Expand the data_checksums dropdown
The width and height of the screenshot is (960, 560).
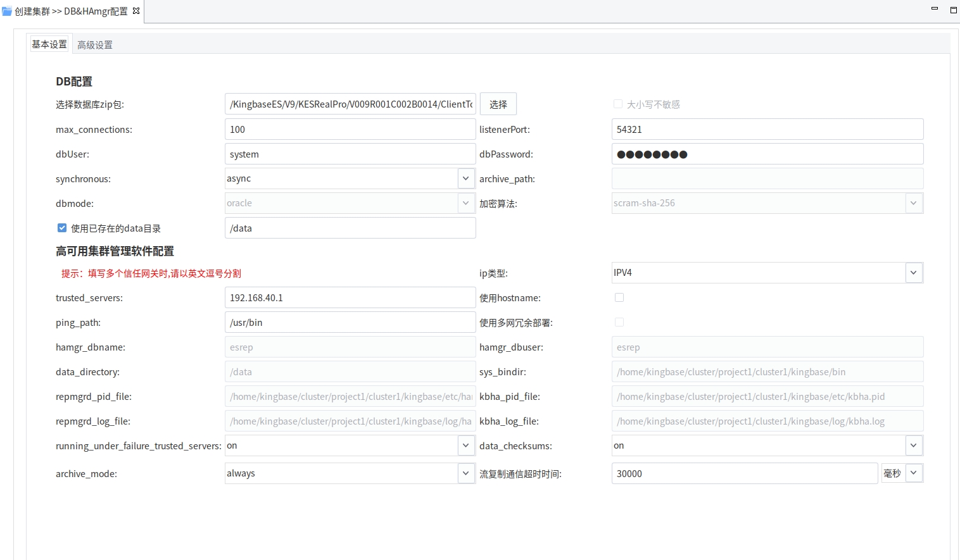tap(913, 445)
